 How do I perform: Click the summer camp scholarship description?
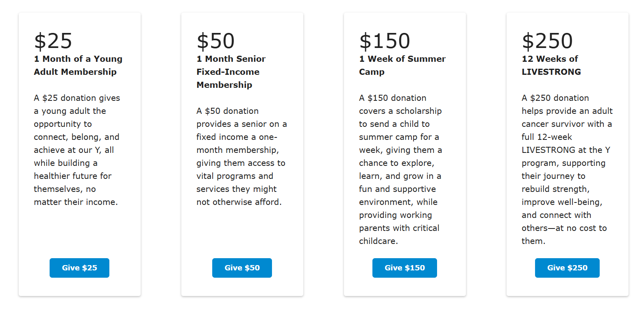(x=400, y=170)
